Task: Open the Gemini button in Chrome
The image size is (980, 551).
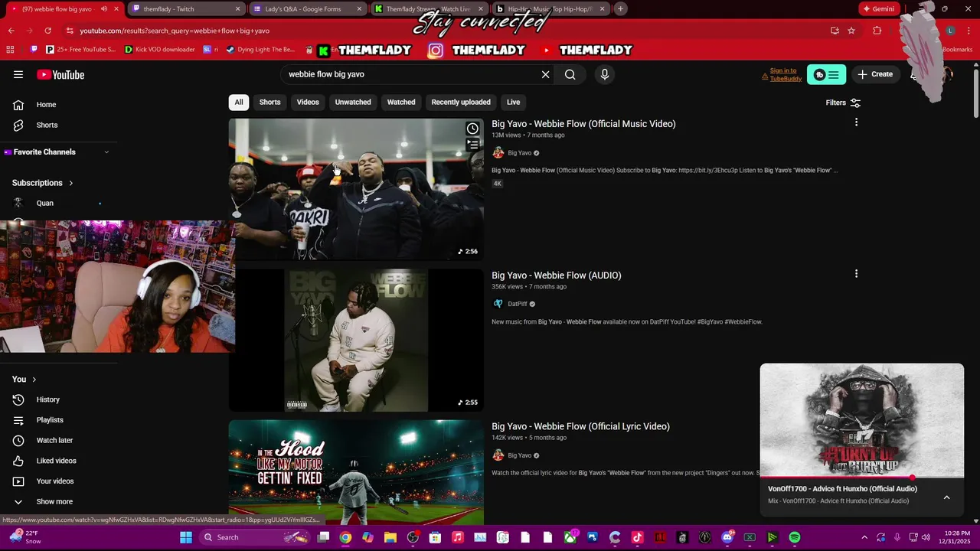Action: pyautogui.click(x=878, y=9)
